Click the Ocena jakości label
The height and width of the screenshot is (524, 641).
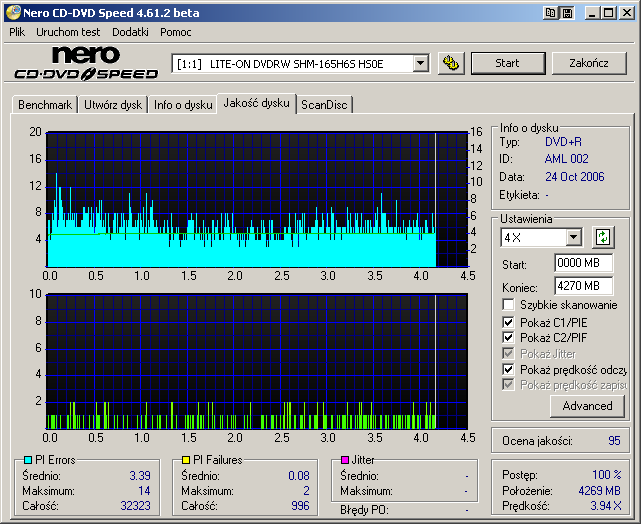[537, 441]
